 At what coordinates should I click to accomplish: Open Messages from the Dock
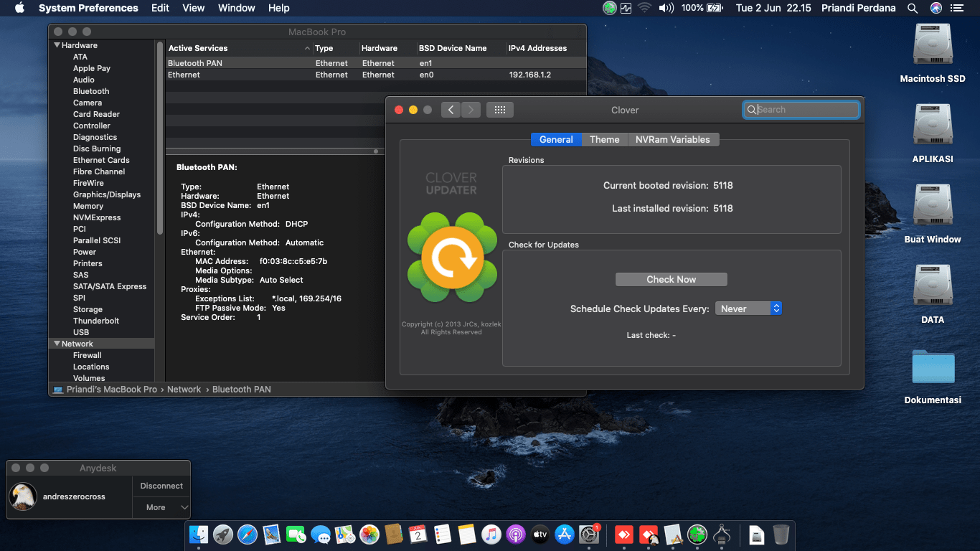click(321, 534)
